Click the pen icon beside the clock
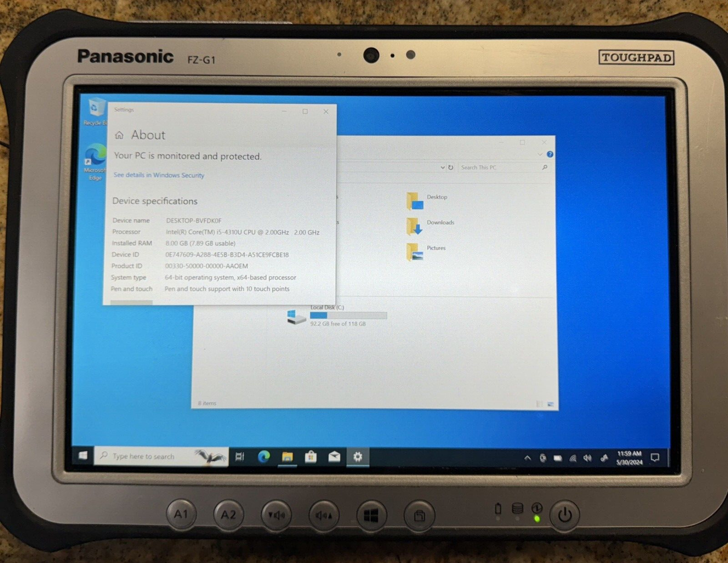This screenshot has width=728, height=563. [x=604, y=458]
